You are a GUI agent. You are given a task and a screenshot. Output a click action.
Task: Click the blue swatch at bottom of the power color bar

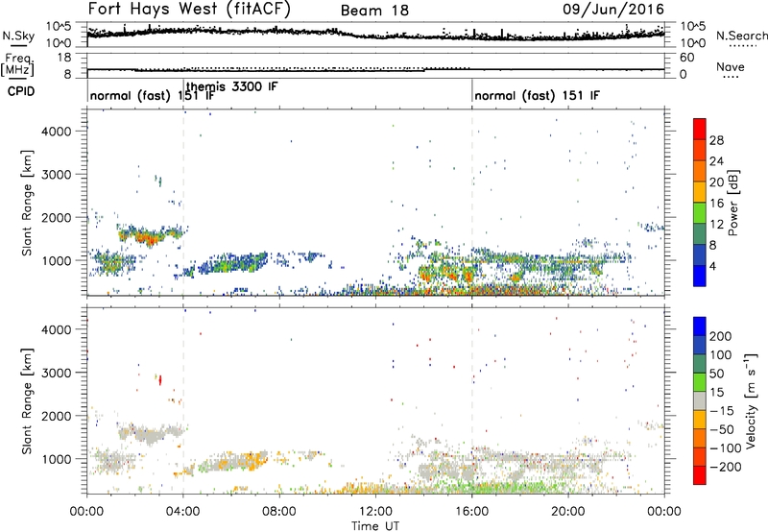[x=700, y=276]
